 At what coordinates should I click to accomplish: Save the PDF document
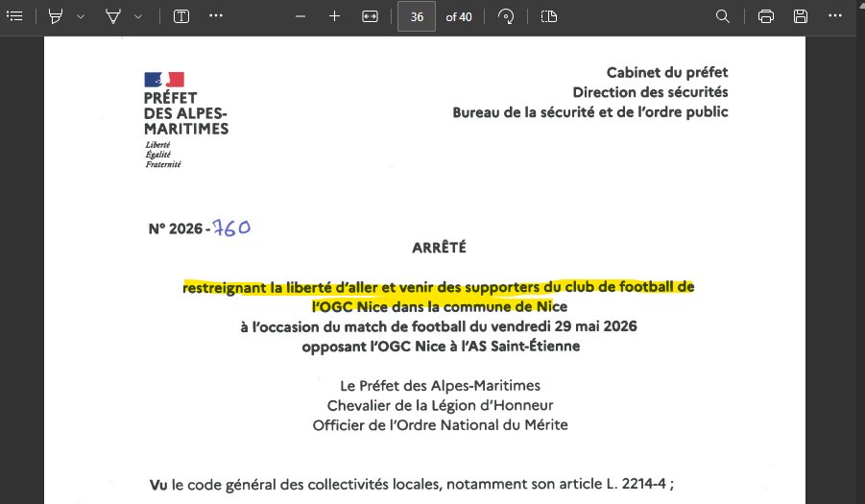(x=801, y=16)
